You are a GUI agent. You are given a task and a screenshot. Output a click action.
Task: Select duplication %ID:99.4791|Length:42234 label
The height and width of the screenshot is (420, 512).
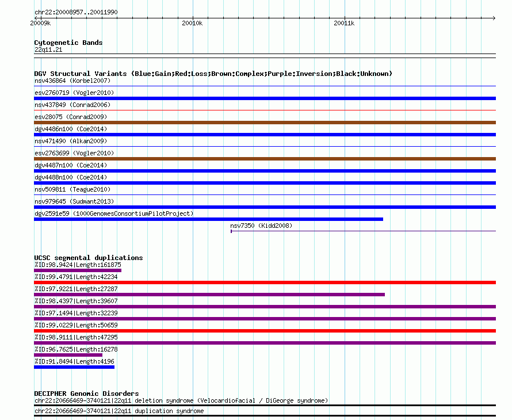76,277
